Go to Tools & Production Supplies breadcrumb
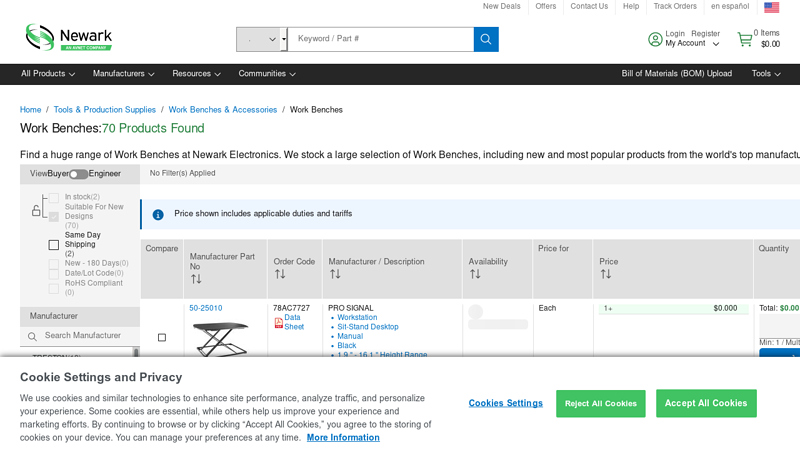This screenshot has width=800, height=450. pos(105,110)
